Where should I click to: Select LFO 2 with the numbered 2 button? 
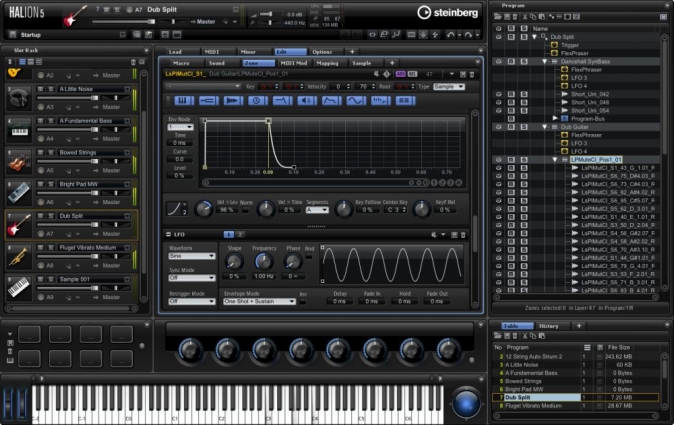click(239, 234)
